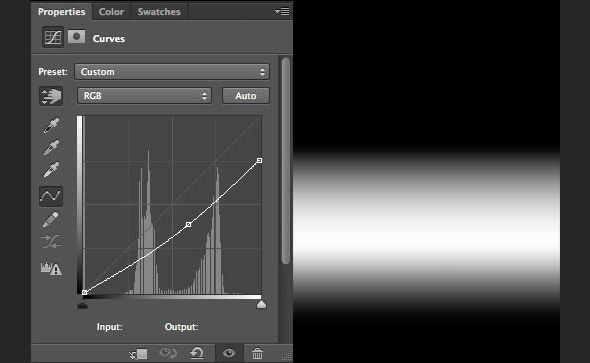Toggle layer visibility eye icon
Image resolution: width=590 pixels, height=363 pixels.
coord(229,353)
